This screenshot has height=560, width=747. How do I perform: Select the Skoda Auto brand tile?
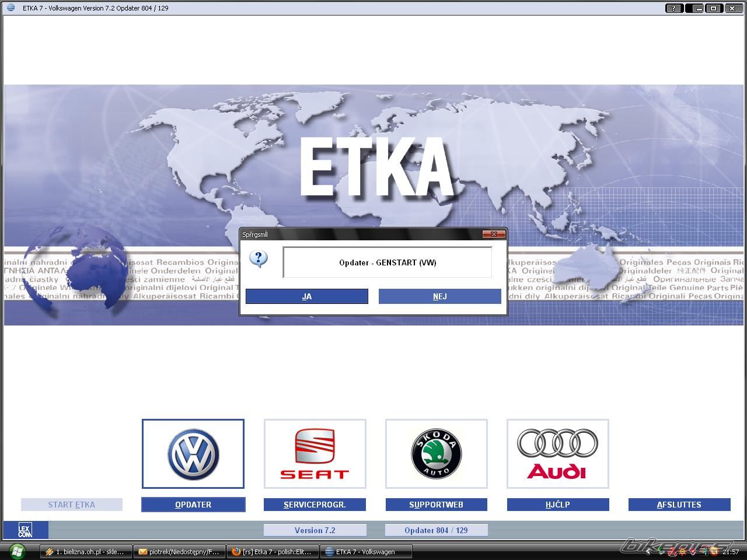point(436,454)
